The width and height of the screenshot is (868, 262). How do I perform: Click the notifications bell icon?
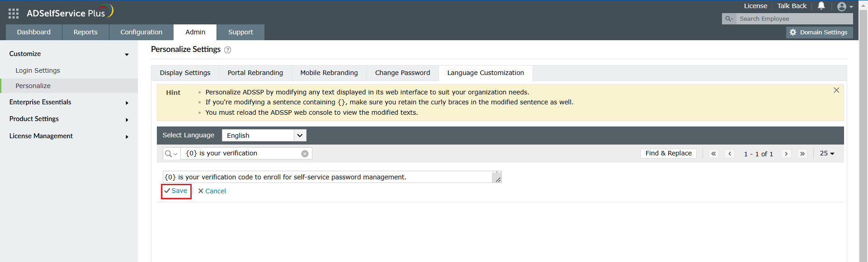821,6
